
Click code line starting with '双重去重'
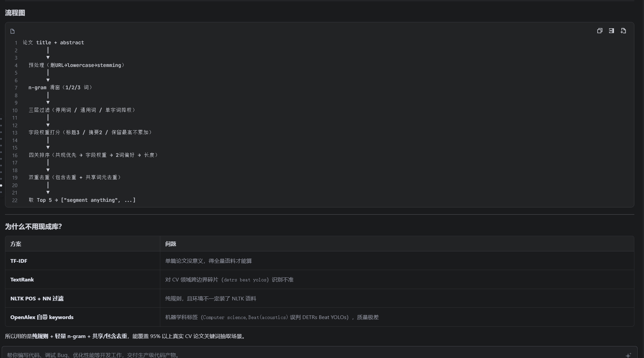[x=75, y=178]
